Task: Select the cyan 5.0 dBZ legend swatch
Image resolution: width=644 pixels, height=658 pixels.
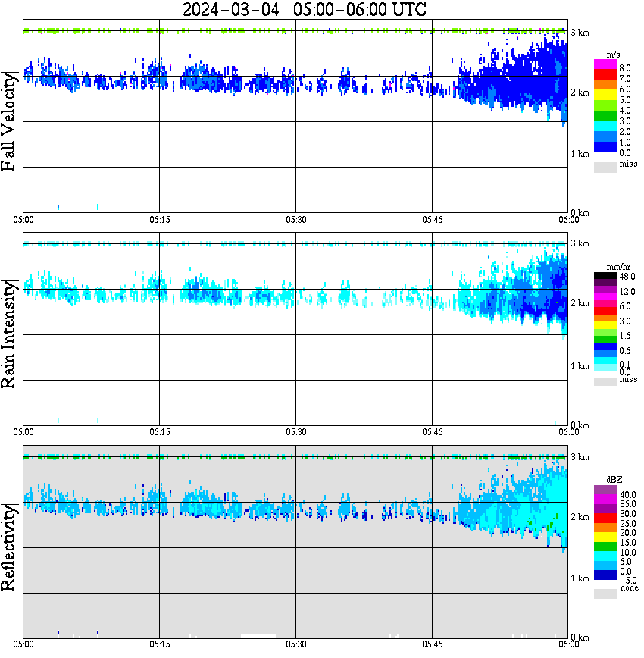Action: [x=605, y=556]
